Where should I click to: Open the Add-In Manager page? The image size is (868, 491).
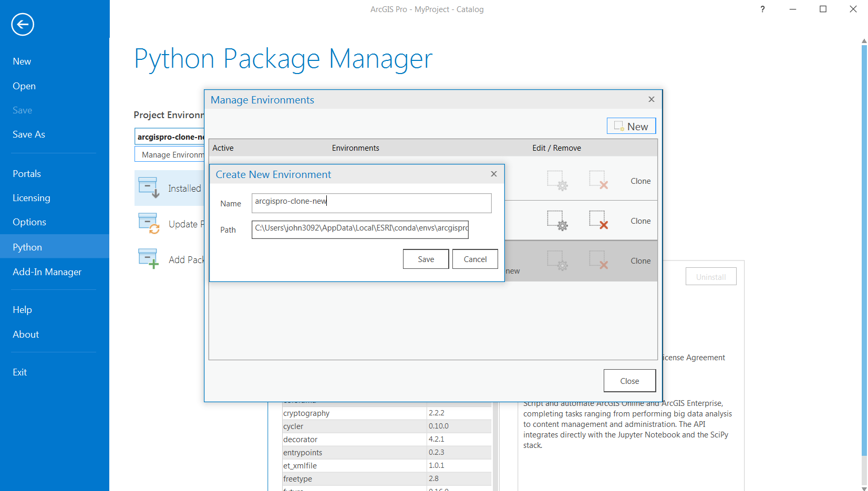pos(47,272)
